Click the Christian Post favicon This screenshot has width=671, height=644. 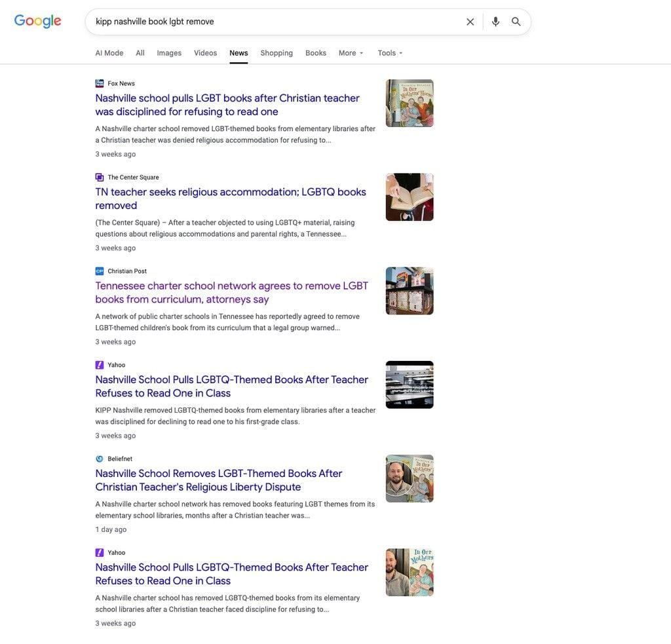click(100, 271)
